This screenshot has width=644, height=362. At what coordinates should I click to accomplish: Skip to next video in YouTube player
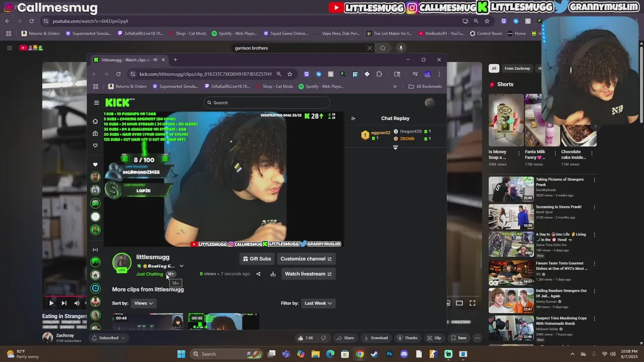pos(64,303)
